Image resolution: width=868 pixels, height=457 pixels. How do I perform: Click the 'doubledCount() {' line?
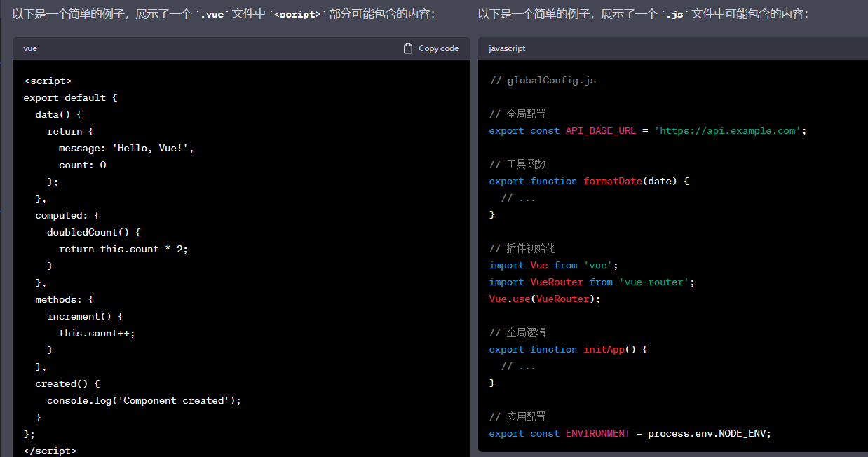click(94, 232)
